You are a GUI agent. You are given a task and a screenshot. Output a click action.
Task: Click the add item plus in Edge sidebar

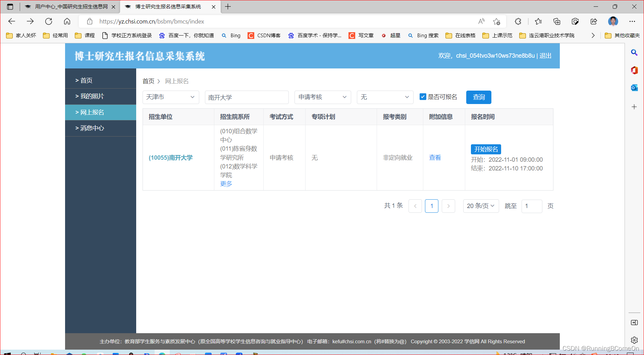point(634,107)
